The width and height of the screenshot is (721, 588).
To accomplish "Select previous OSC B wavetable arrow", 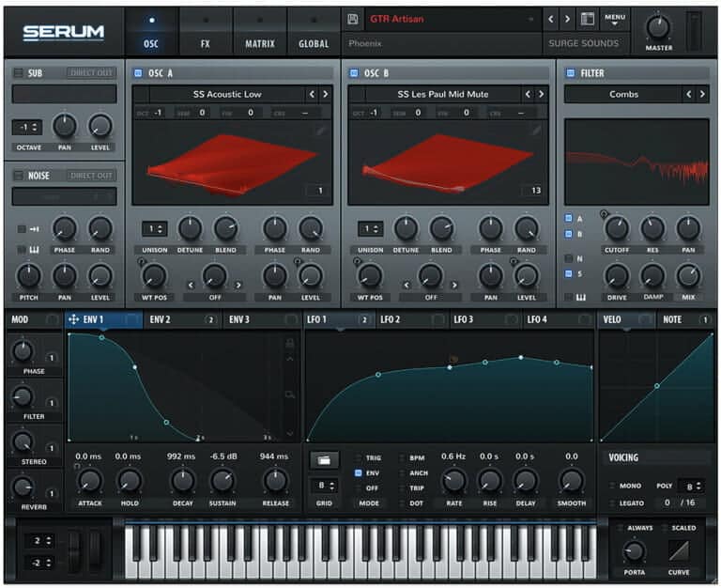I will click(x=528, y=94).
